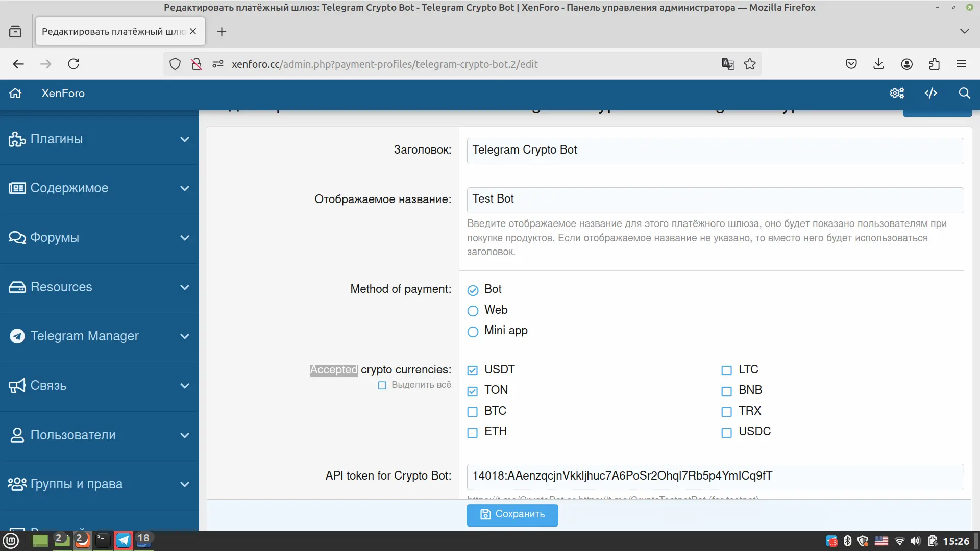Click the API token input field

pyautogui.click(x=715, y=477)
